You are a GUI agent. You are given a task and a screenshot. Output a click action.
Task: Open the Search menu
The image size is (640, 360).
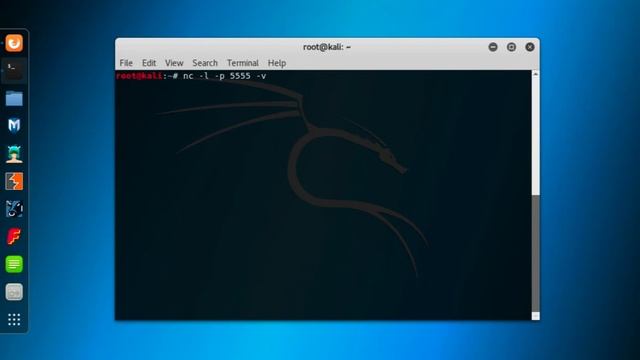click(205, 63)
